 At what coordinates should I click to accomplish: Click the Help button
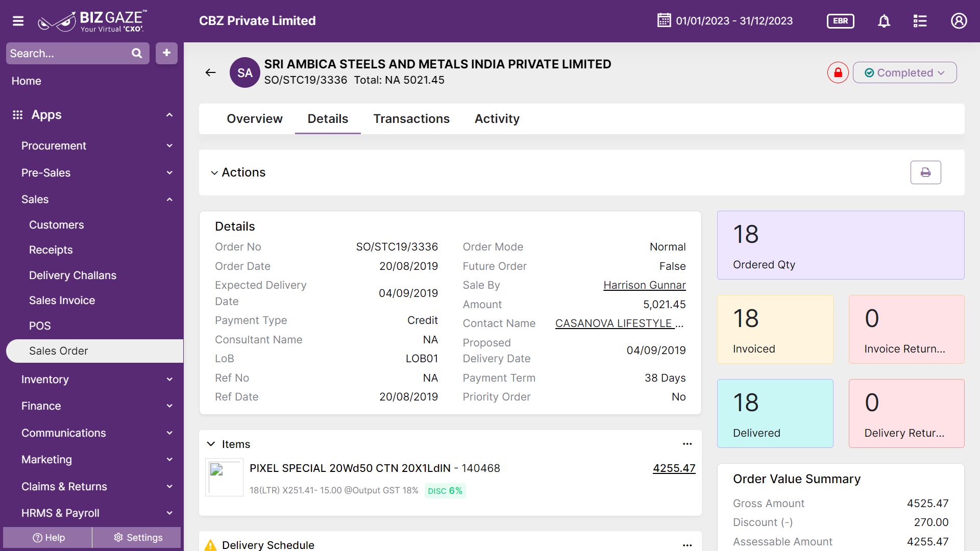(x=48, y=538)
